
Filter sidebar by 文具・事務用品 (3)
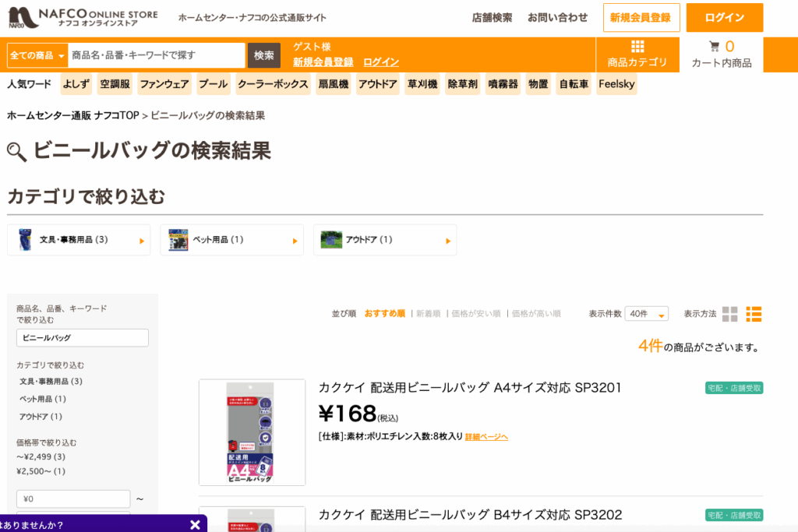(51, 382)
